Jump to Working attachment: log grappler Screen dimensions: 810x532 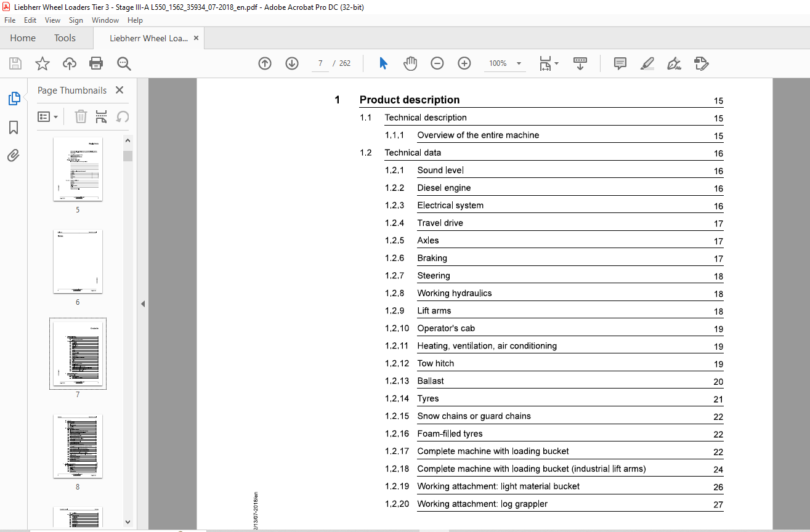tap(482, 504)
